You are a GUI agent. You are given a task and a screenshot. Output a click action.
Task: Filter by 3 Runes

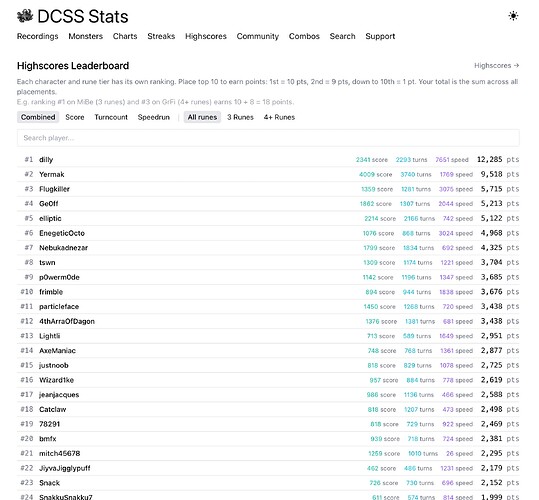pos(240,117)
